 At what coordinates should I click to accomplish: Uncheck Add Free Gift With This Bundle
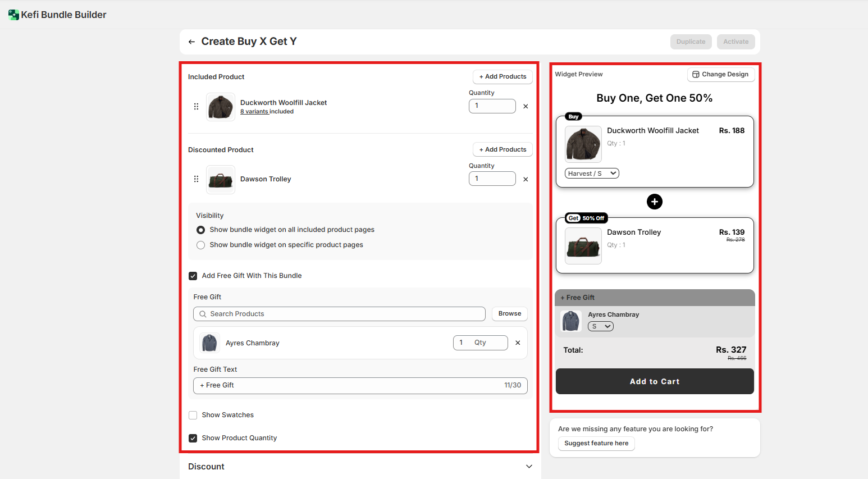point(193,276)
